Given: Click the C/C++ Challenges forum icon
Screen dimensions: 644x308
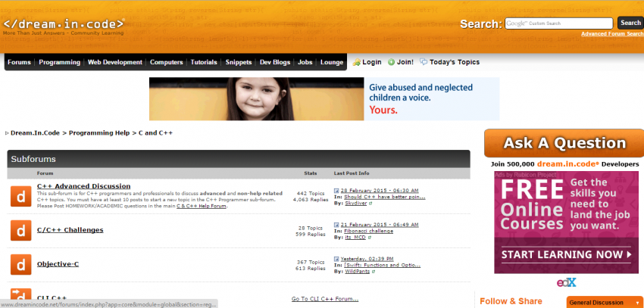Looking at the screenshot, I should (x=20, y=230).
